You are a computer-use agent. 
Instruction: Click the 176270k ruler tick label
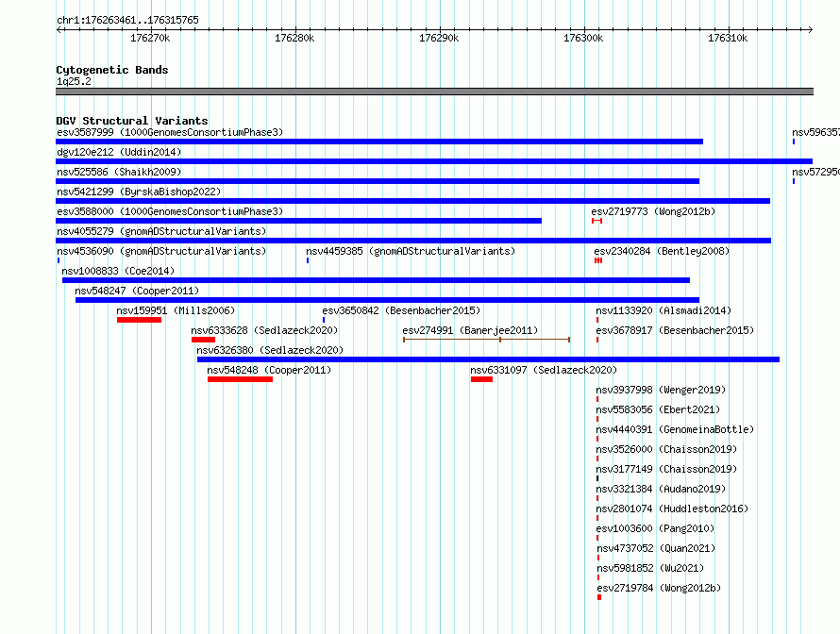(150, 38)
